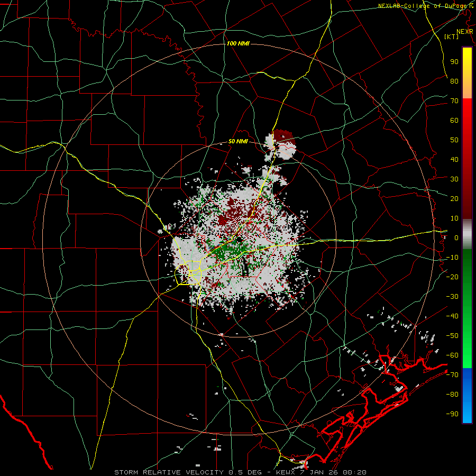Click the -20 value on velocity scale
The height and width of the screenshot is (476, 476).
pyautogui.click(x=452, y=277)
